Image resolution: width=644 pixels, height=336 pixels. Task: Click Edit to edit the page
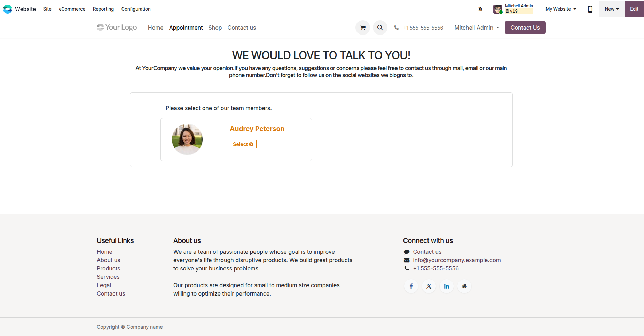tap(634, 9)
